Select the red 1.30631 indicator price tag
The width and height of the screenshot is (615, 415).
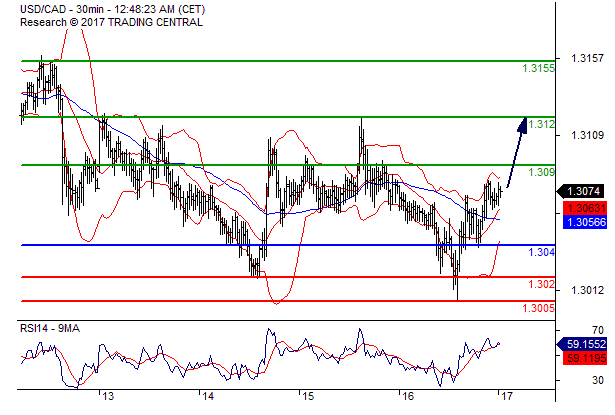pos(585,208)
